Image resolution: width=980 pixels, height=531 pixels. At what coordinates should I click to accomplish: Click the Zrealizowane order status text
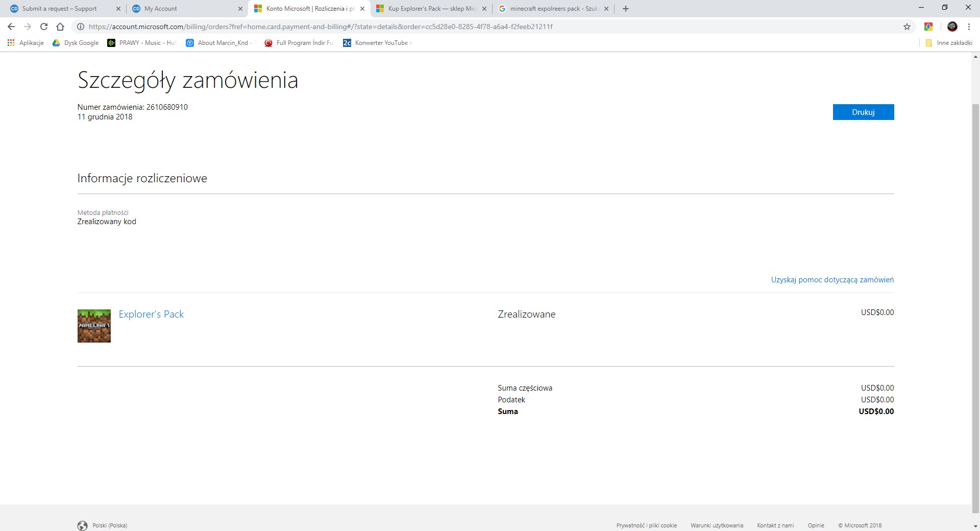point(527,315)
